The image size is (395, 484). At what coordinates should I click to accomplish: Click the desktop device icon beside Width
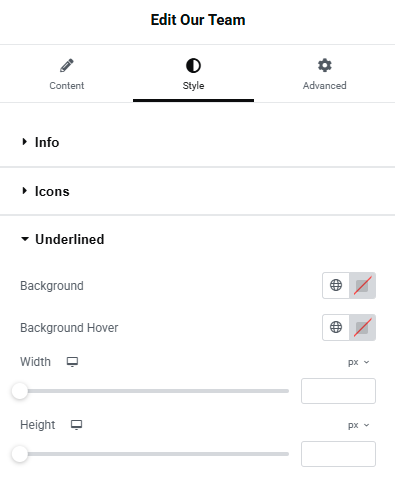(72, 362)
